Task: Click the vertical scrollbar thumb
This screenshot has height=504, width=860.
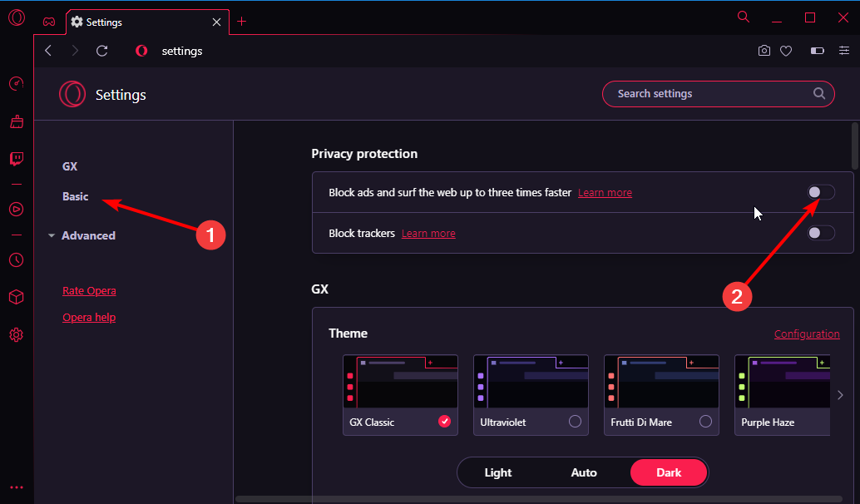Action: point(855,146)
